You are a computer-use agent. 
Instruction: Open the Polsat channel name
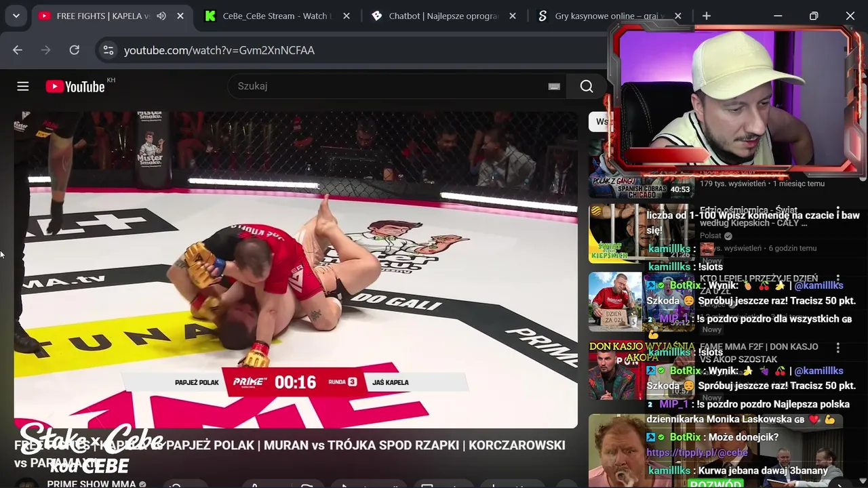click(x=711, y=236)
